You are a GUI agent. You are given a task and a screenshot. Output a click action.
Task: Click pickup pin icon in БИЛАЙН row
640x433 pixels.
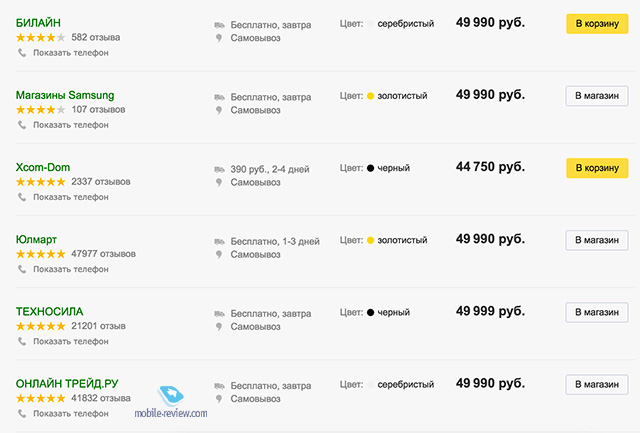click(219, 38)
